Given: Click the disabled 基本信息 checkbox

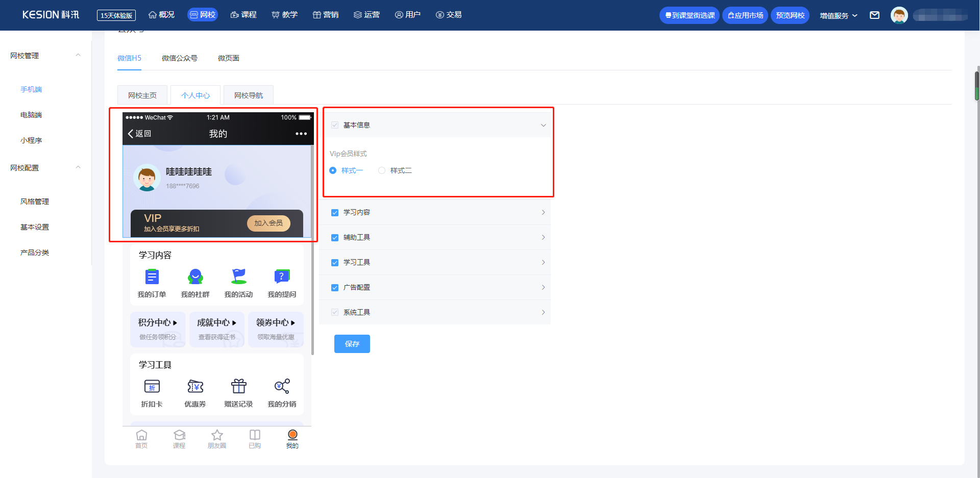Looking at the screenshot, I should click(335, 125).
